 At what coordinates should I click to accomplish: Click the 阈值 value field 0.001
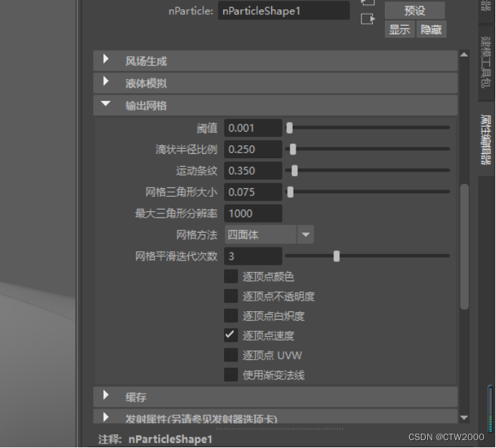(253, 128)
